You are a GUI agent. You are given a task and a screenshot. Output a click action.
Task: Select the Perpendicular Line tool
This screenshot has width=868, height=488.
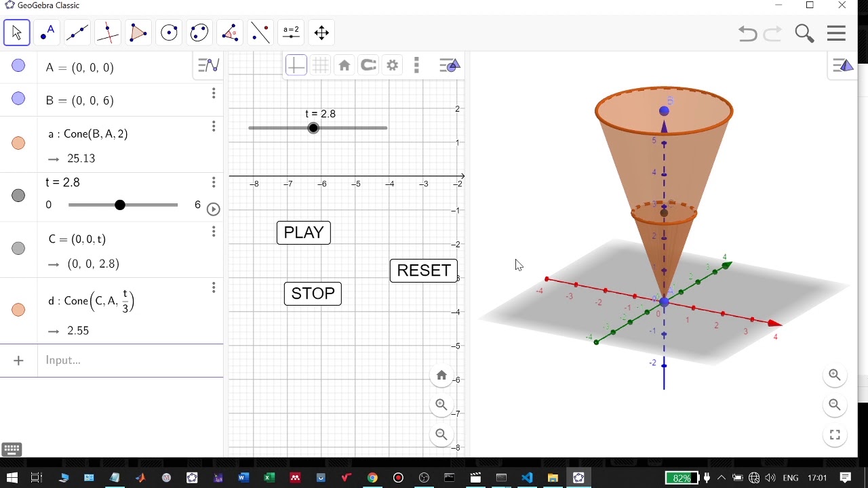pyautogui.click(x=108, y=33)
